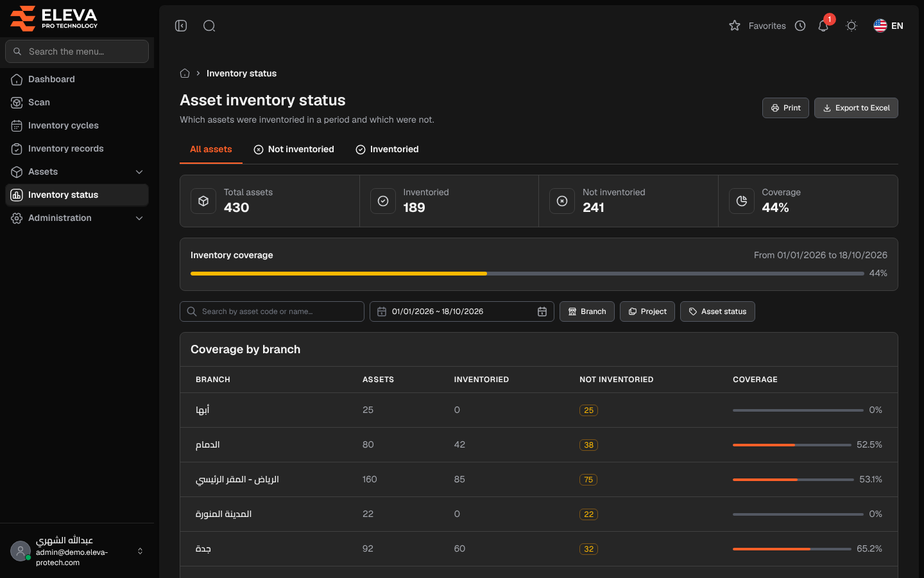Collapse the sidebar panel icon

coord(181,26)
